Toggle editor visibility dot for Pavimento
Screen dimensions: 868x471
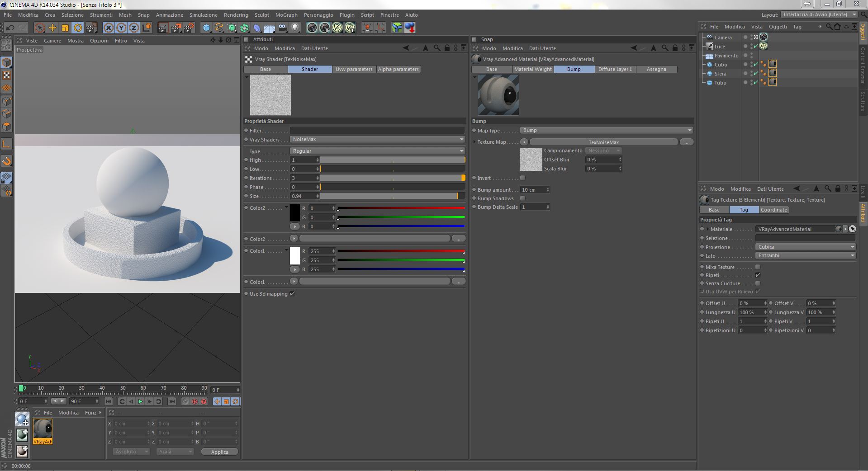click(752, 54)
